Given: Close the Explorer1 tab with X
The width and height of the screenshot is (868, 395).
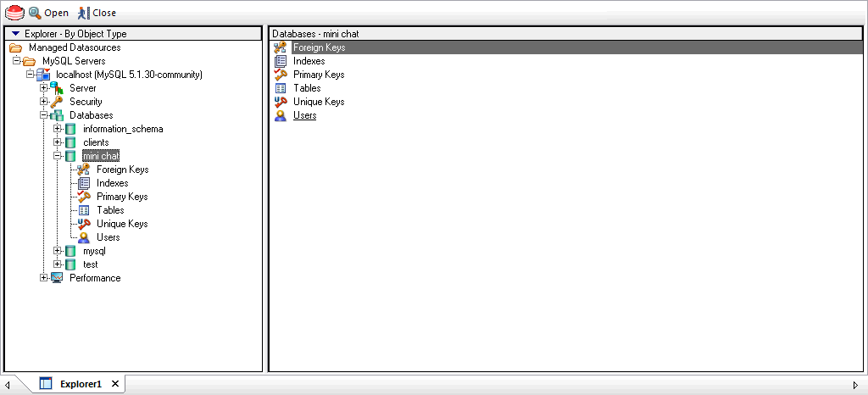Looking at the screenshot, I should [115, 384].
